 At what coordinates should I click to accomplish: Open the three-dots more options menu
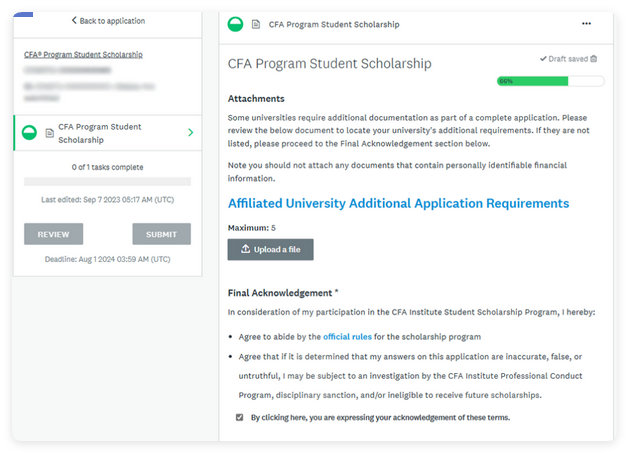pos(586,24)
